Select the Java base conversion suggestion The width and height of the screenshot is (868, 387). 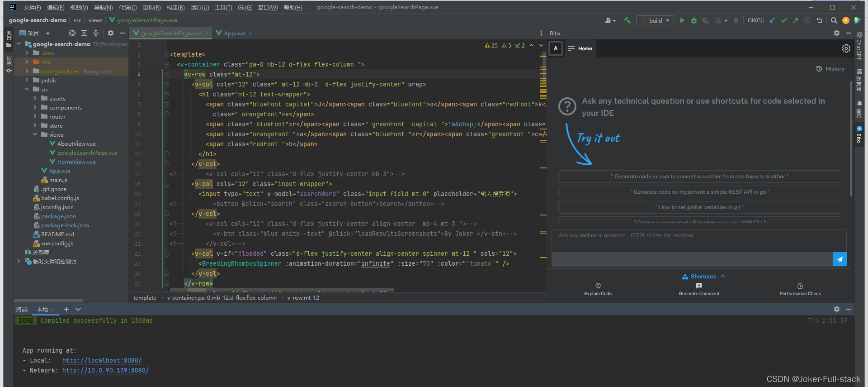[x=699, y=177]
